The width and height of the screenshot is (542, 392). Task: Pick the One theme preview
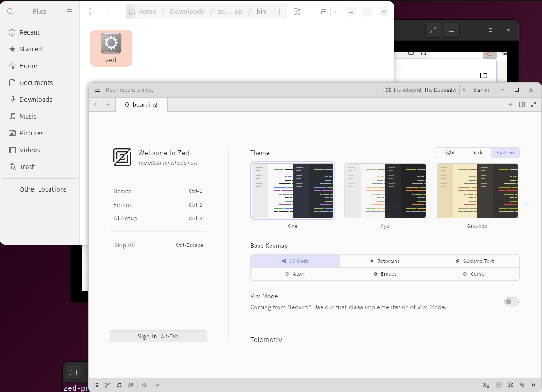[293, 191]
